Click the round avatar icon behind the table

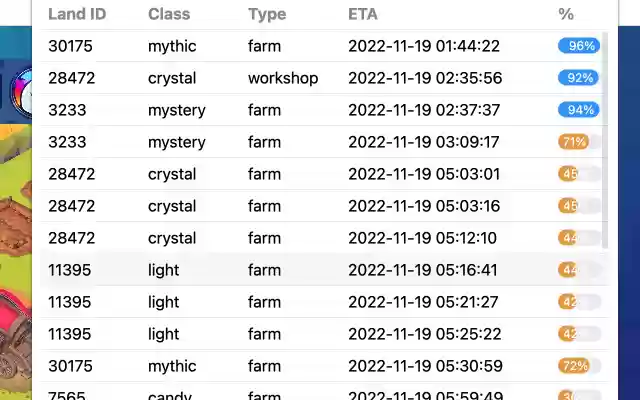(x=21, y=93)
